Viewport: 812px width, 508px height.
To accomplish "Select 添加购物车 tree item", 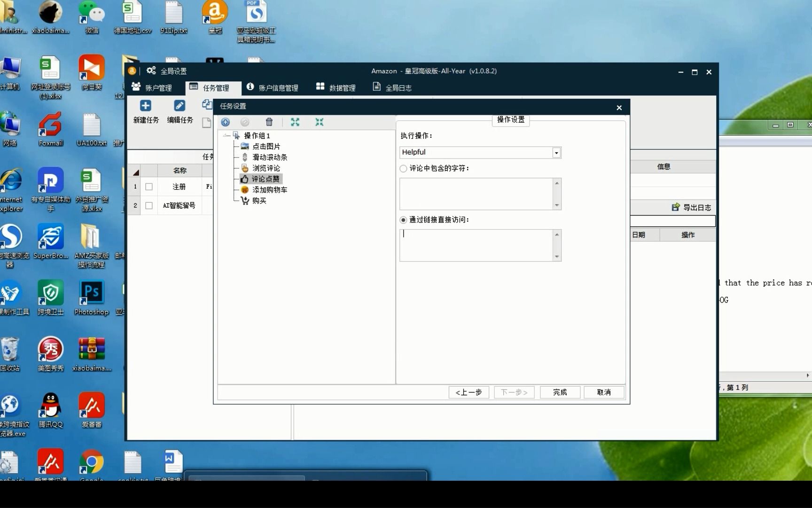I will tap(269, 190).
